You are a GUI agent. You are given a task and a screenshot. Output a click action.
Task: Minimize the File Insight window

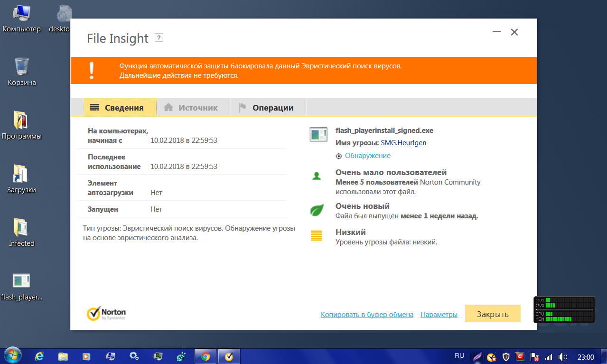(497, 32)
